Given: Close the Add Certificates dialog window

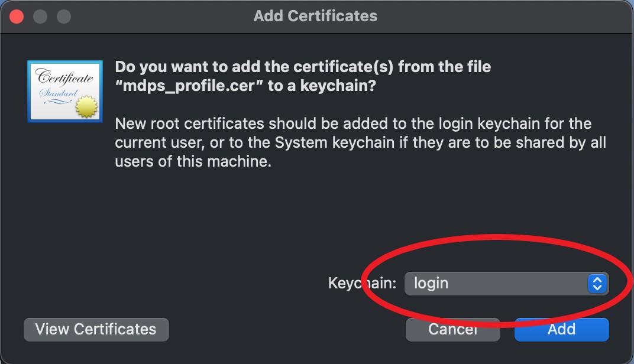Looking at the screenshot, I should tap(17, 17).
